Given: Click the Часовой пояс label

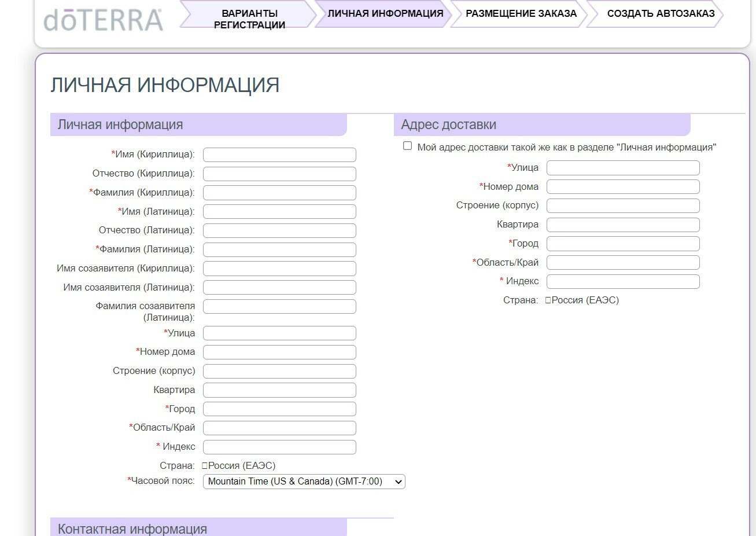Looking at the screenshot, I should pos(161,481).
